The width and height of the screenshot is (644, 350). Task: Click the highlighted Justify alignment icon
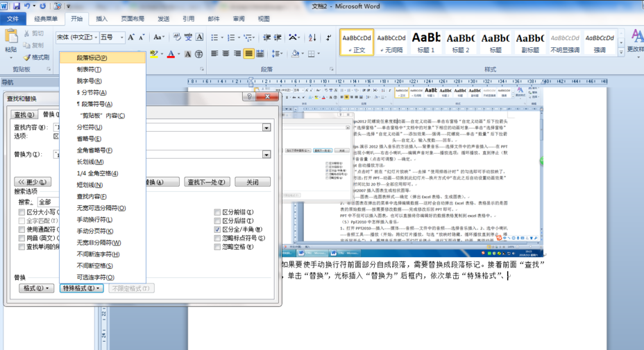click(248, 54)
